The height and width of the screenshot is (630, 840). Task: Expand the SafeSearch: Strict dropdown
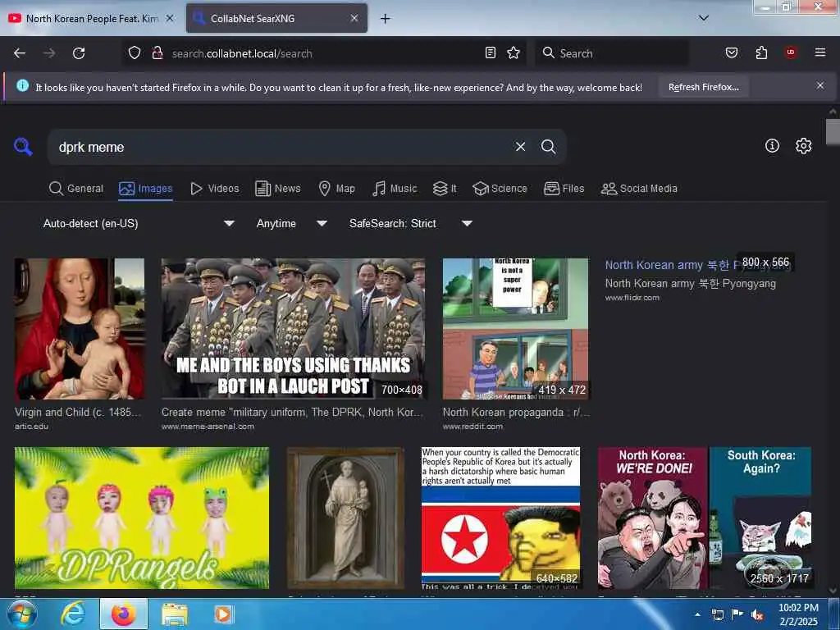tap(411, 223)
